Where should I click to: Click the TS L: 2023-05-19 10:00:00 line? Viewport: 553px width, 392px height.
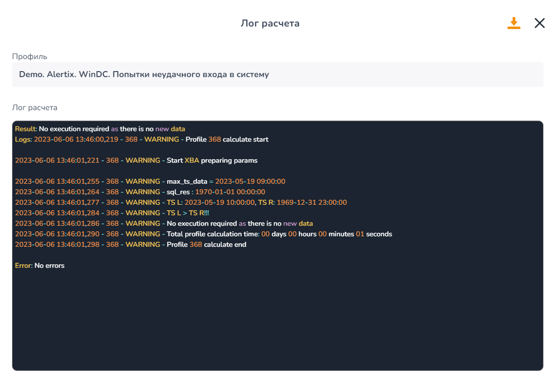coord(181,203)
